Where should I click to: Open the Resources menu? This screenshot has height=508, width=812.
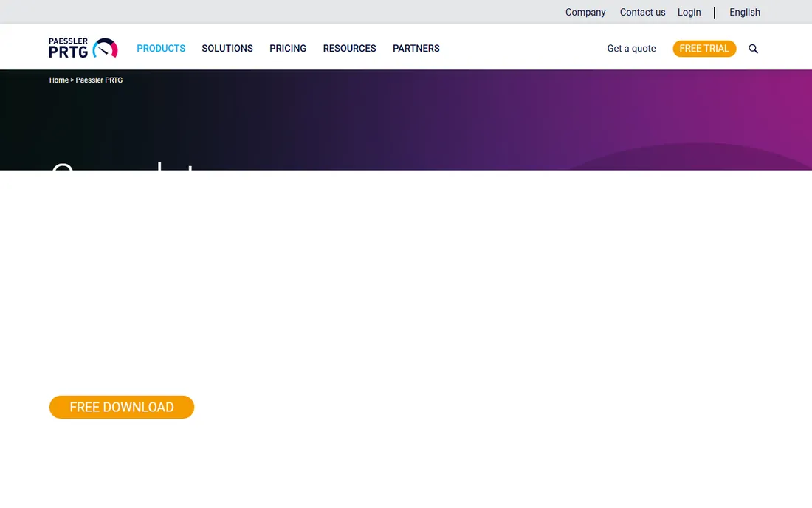pyautogui.click(x=350, y=48)
